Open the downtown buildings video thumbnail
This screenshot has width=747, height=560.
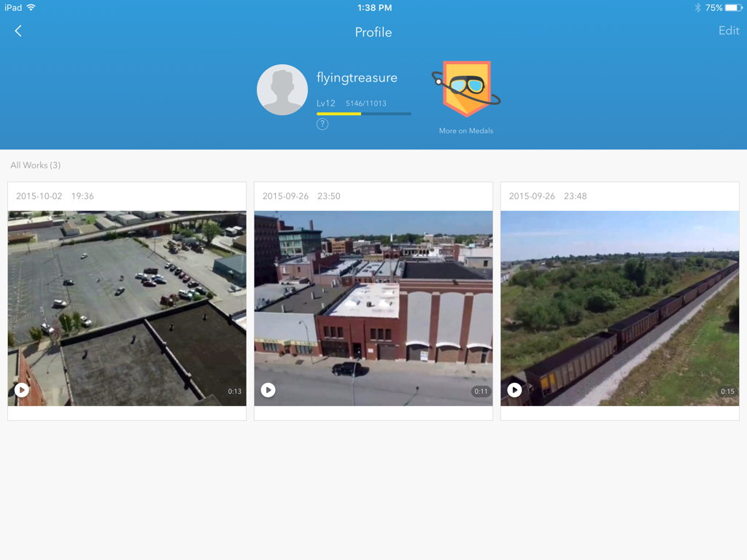pos(373,308)
